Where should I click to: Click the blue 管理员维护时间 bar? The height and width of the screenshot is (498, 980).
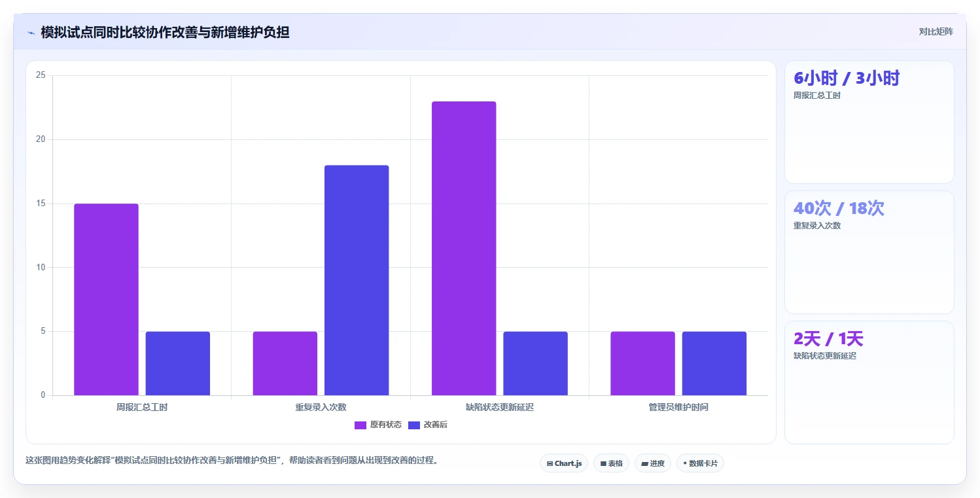[714, 363]
